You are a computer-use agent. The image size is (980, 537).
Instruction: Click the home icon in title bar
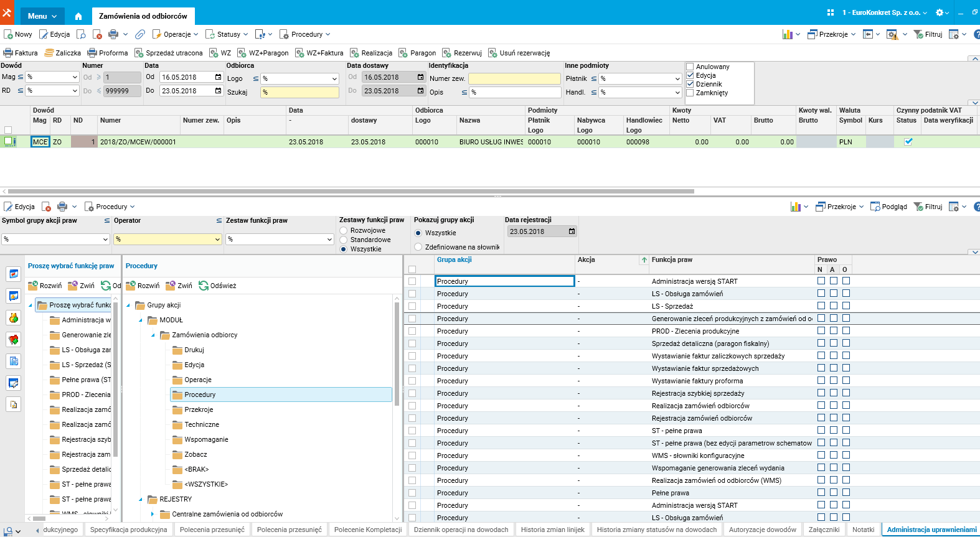point(78,16)
